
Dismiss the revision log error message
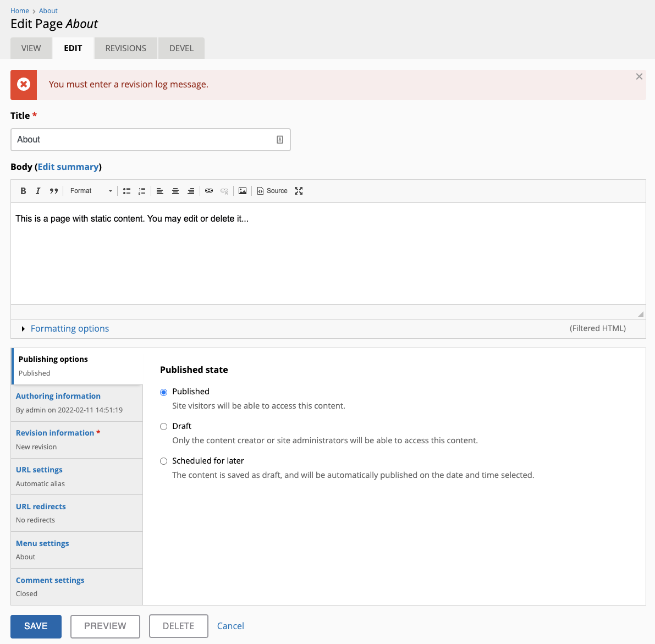click(639, 76)
